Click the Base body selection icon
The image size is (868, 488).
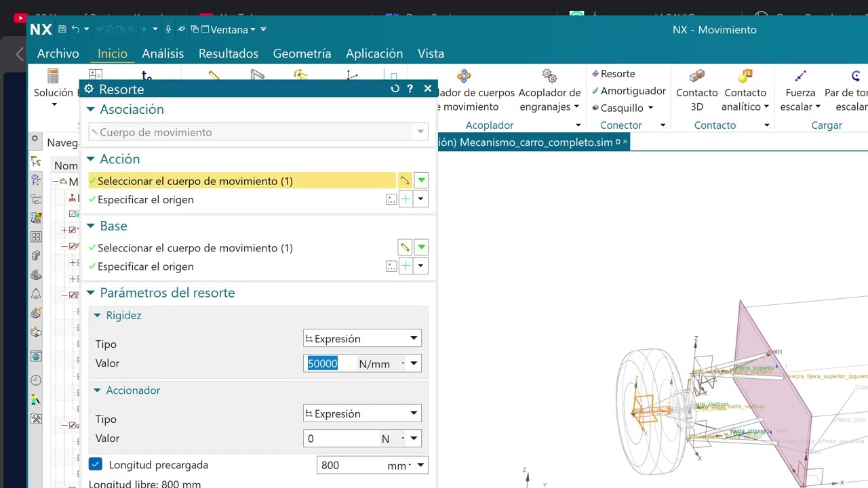[405, 247]
